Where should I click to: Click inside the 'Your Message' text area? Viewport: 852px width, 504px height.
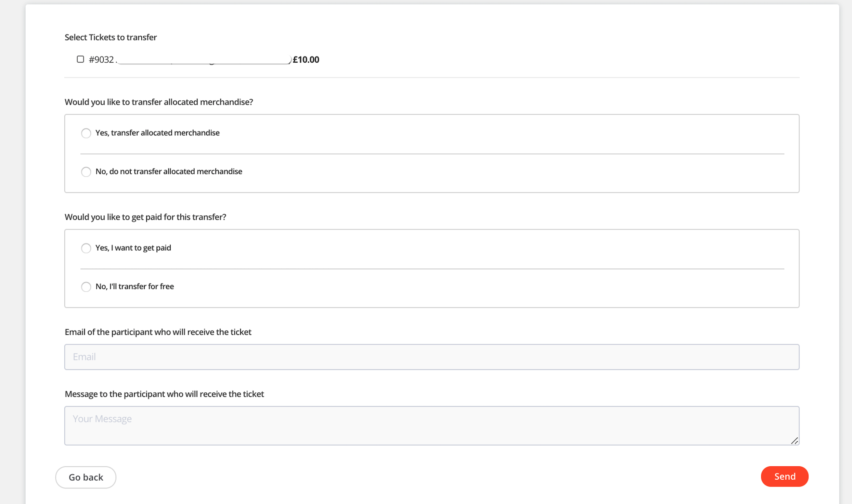point(432,425)
